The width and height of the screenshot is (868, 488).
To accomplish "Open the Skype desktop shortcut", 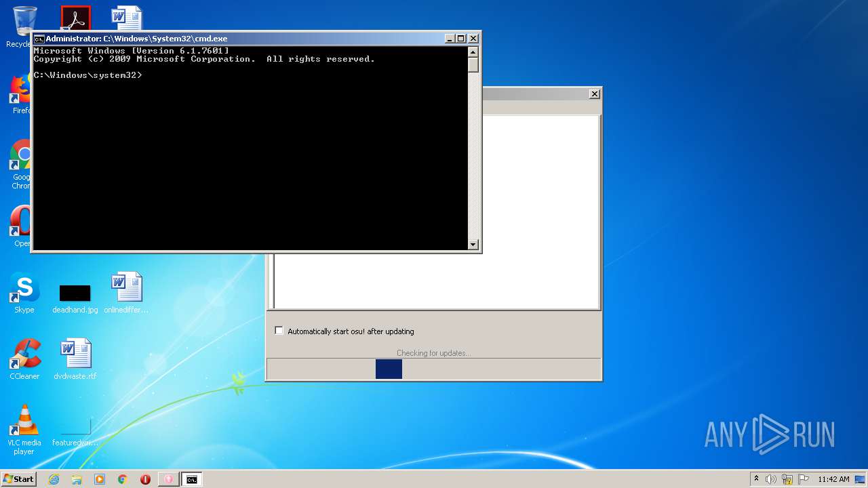I will coord(24,293).
